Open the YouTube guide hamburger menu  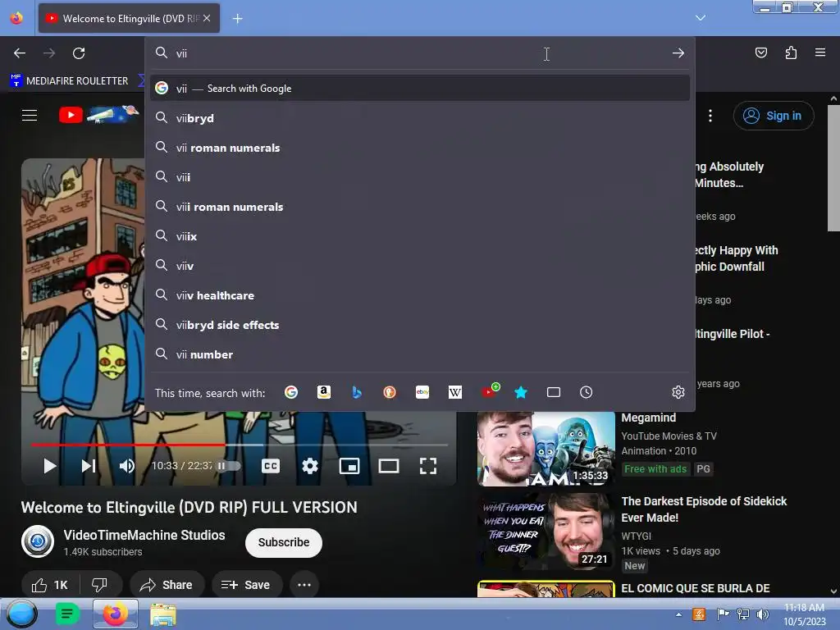tap(30, 115)
